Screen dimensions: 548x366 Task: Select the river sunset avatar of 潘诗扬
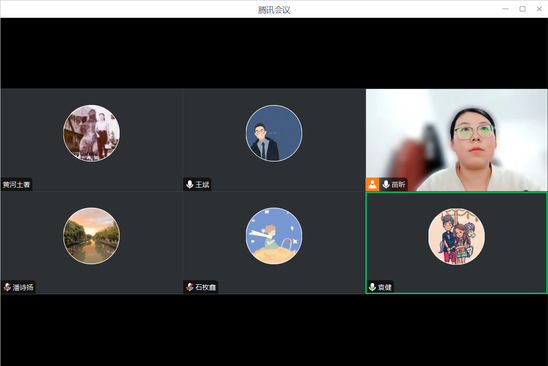tap(91, 236)
